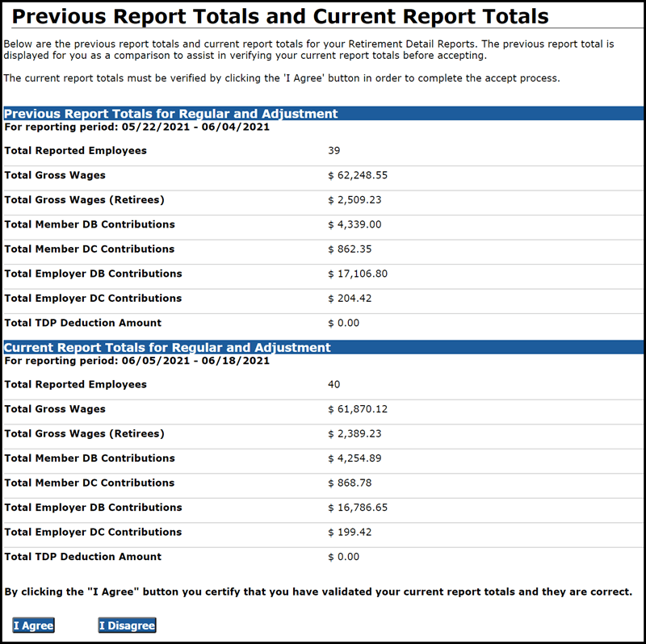
Task: Click Total Gross Wages (Retirees) row showing $2,389.23
Action: 355,433
